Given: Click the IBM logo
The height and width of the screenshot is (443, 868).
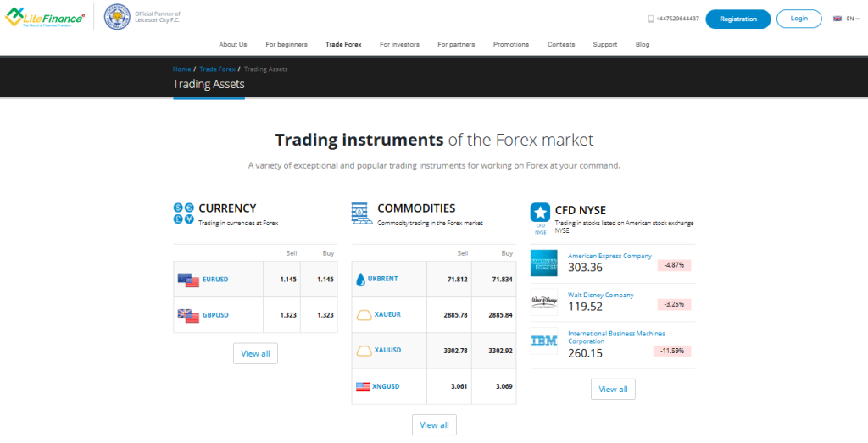Looking at the screenshot, I should [543, 341].
